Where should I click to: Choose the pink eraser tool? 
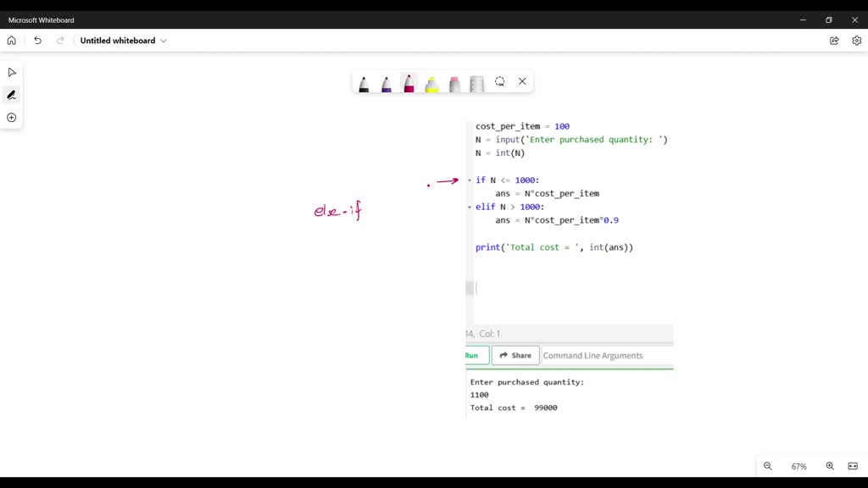pos(454,83)
